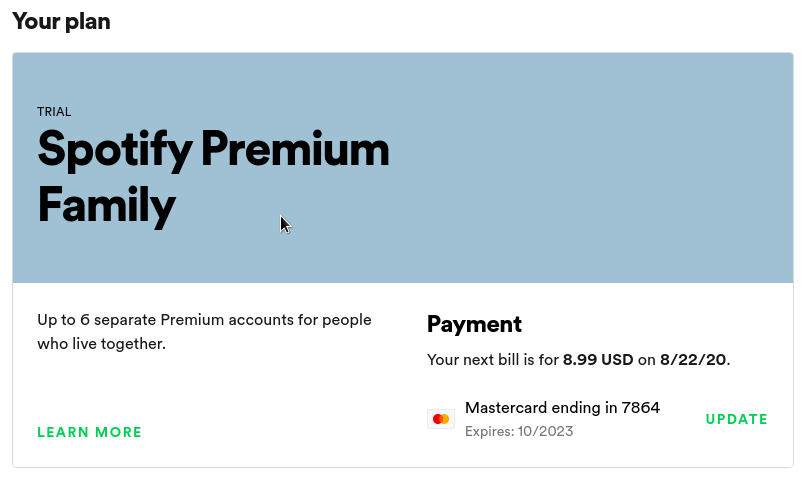Click the card number digits 7864
Screen dimensions: 811x483
pyautogui.click(x=641, y=408)
